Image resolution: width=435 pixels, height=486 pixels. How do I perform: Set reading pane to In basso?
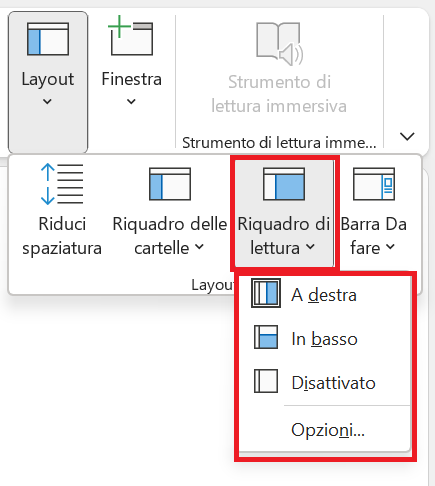coord(325,339)
